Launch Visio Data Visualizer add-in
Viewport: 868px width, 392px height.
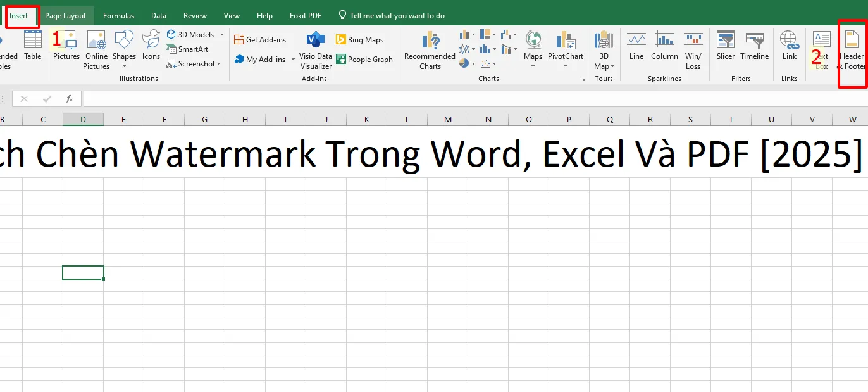(x=316, y=49)
